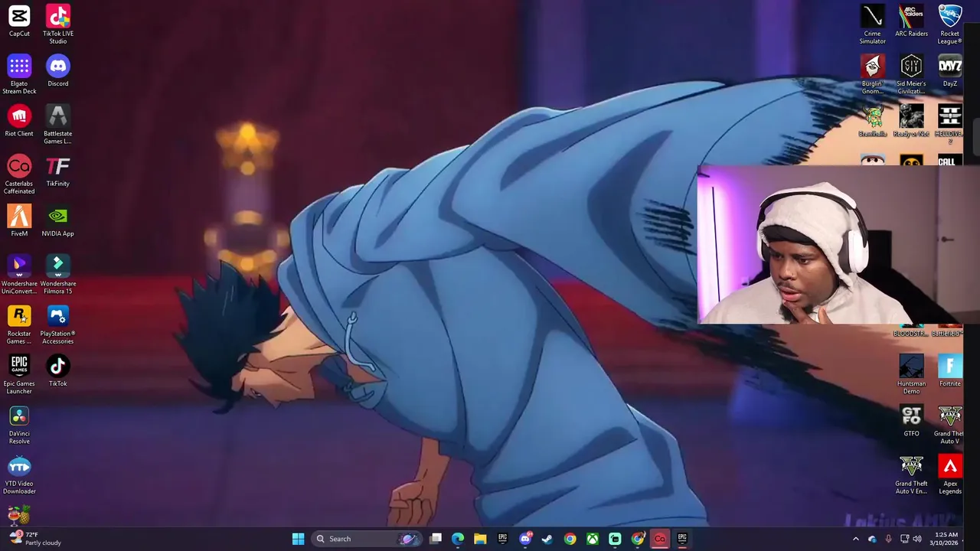Select Wondershare UniConverter desktop icon

click(19, 274)
